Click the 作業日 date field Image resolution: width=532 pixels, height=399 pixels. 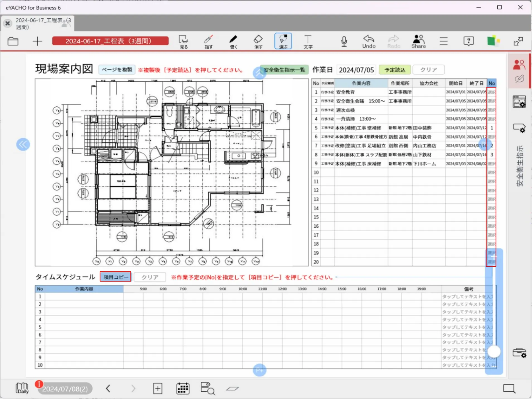click(356, 70)
